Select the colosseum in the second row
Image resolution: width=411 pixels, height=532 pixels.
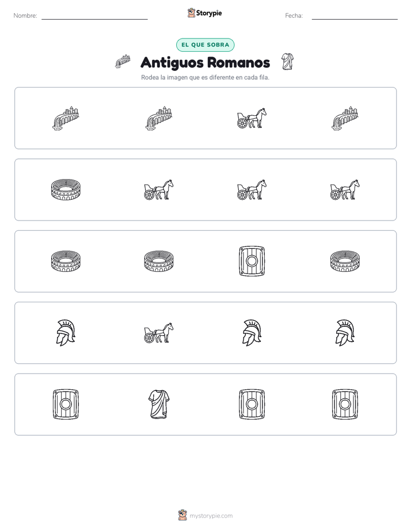(66, 189)
